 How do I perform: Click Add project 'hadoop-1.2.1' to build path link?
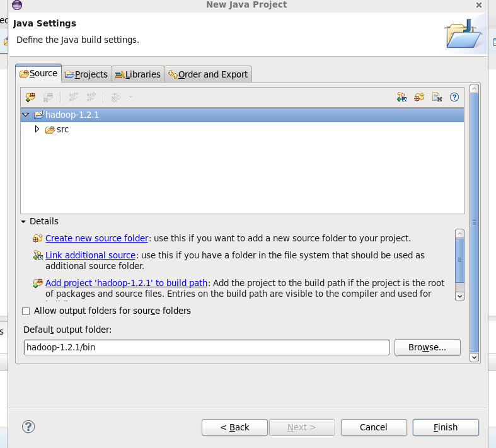[x=127, y=283]
